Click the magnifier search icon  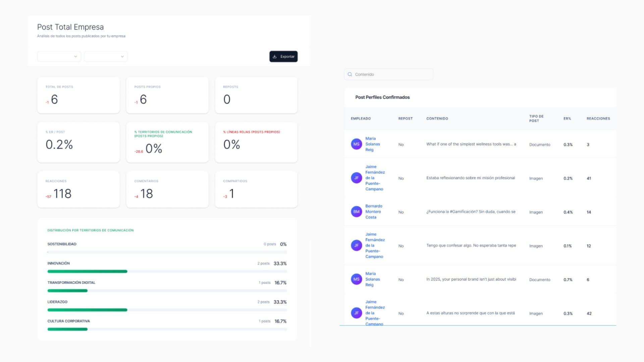click(350, 74)
